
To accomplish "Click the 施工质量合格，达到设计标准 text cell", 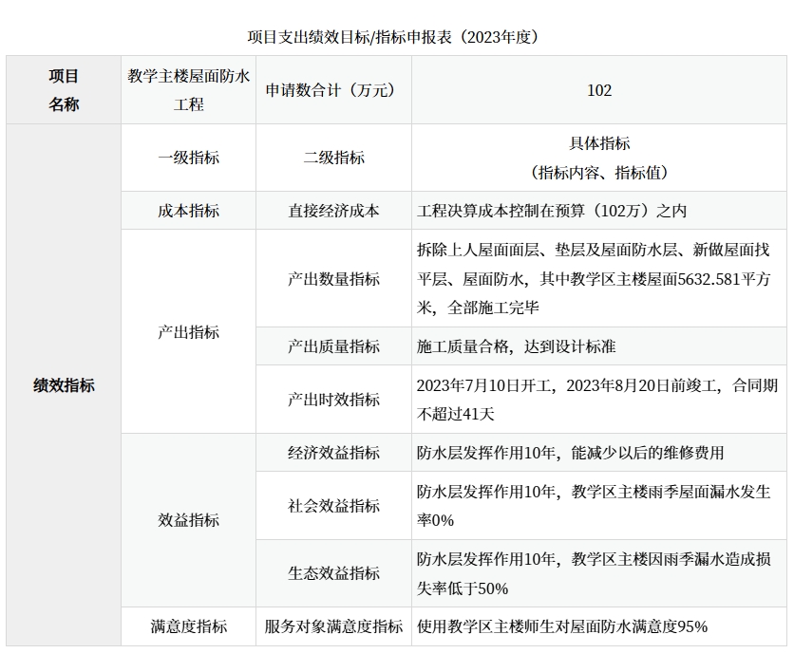I will (x=516, y=346).
